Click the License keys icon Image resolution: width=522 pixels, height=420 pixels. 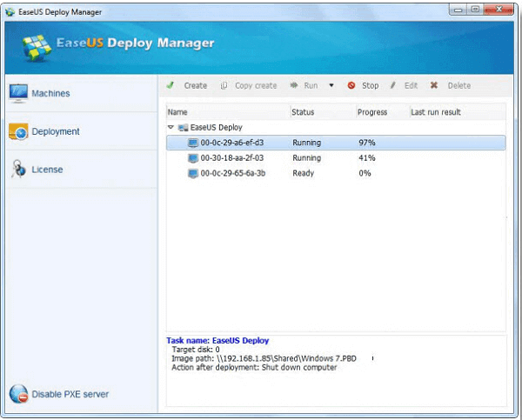(18, 170)
